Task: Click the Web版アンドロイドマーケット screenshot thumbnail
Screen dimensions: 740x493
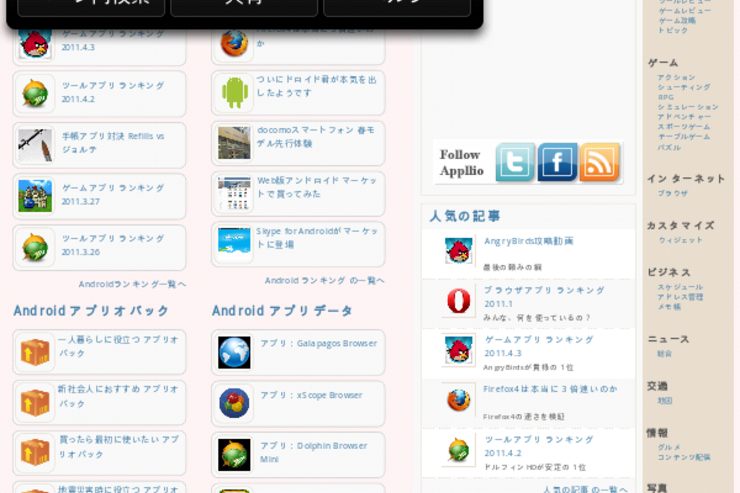Action: pyautogui.click(x=234, y=193)
